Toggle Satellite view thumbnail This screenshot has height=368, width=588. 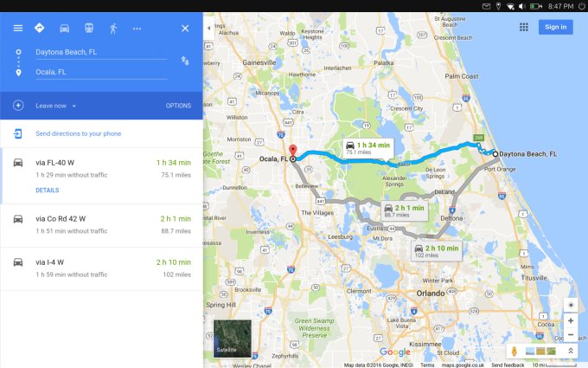[x=232, y=339]
